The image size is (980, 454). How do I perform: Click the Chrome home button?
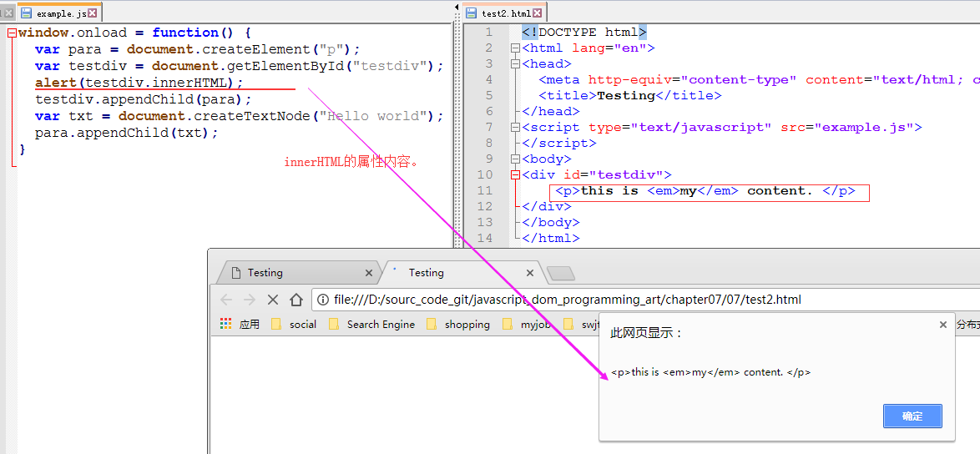296,300
